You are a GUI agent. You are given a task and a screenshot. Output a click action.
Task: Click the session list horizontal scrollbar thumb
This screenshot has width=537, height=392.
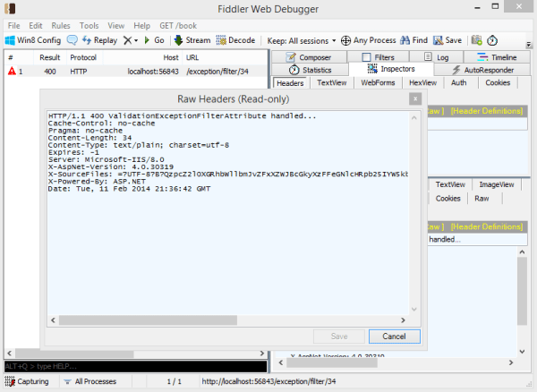coord(74,353)
